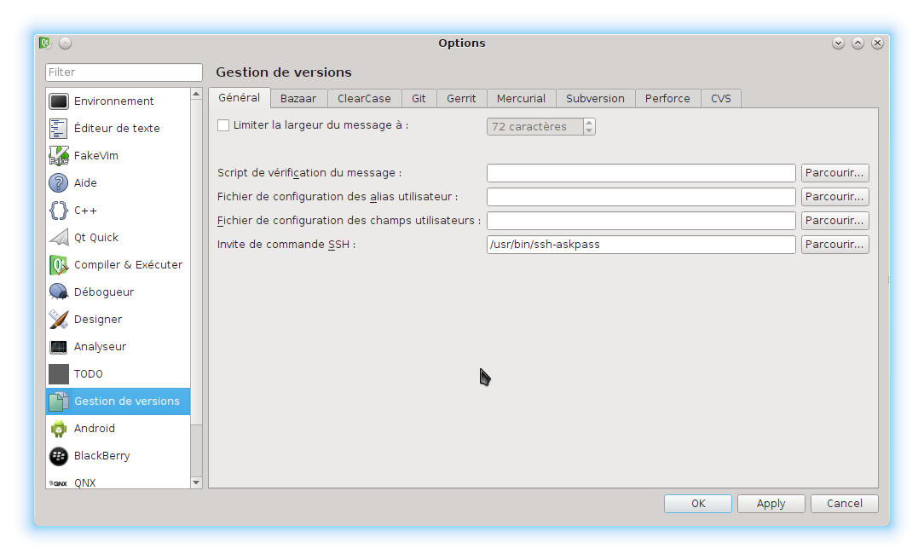Select Gestion de versions document icon

(58, 401)
